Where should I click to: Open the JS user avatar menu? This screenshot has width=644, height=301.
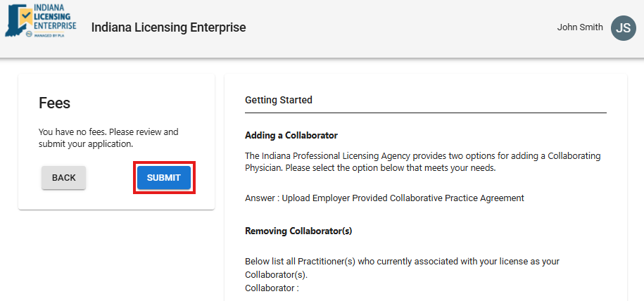[623, 27]
